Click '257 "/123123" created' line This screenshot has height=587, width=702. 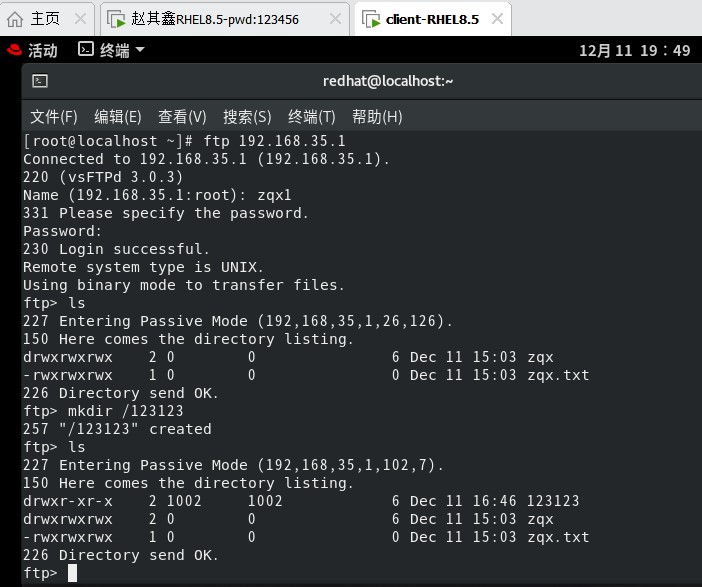pyautogui.click(x=117, y=429)
